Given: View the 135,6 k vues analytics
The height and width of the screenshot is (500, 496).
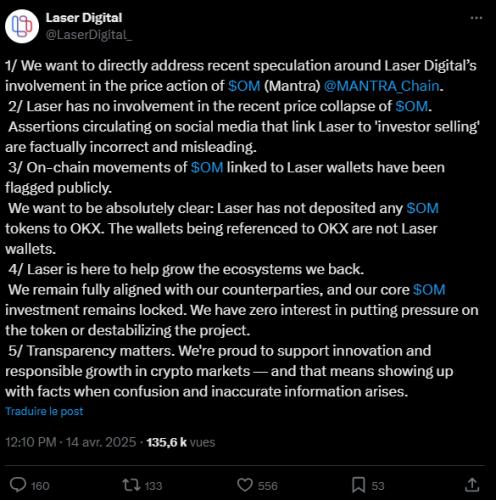Looking at the screenshot, I should coord(181,442).
